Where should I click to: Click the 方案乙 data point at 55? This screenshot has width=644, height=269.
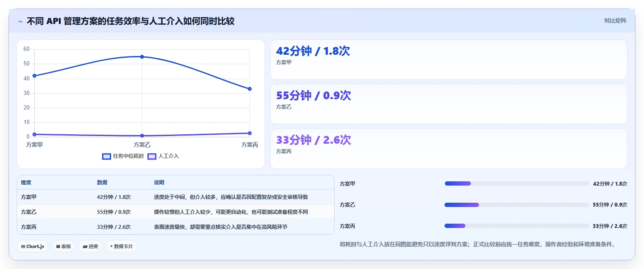tap(142, 57)
